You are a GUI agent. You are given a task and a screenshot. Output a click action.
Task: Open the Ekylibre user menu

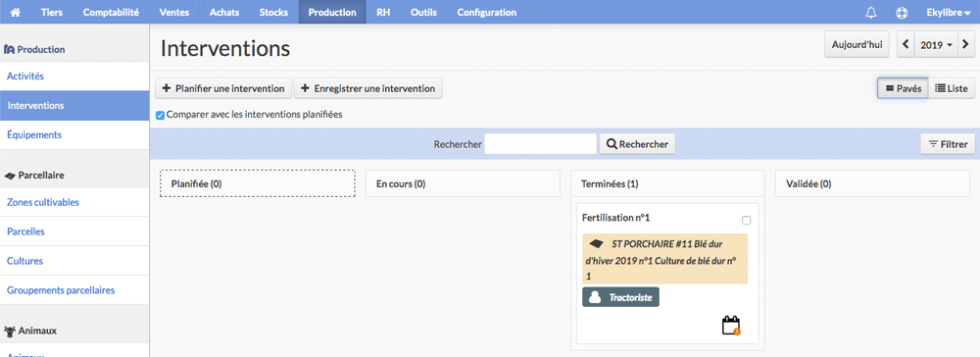point(948,12)
